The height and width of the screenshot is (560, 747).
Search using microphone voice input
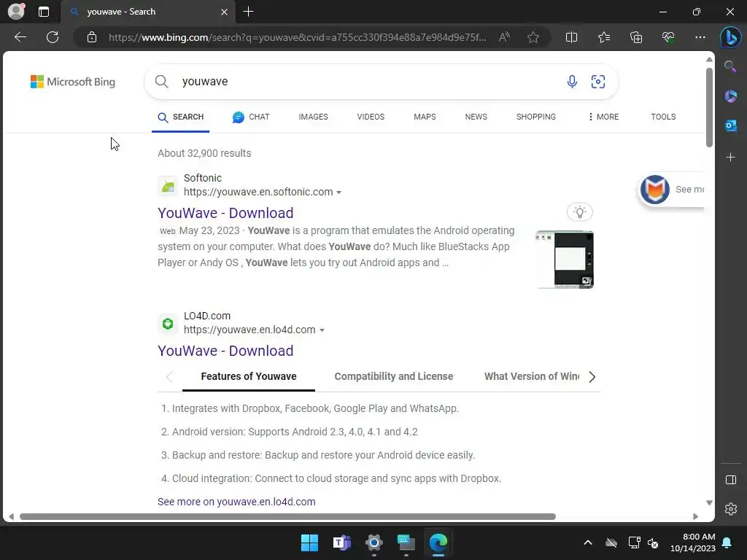572,82
